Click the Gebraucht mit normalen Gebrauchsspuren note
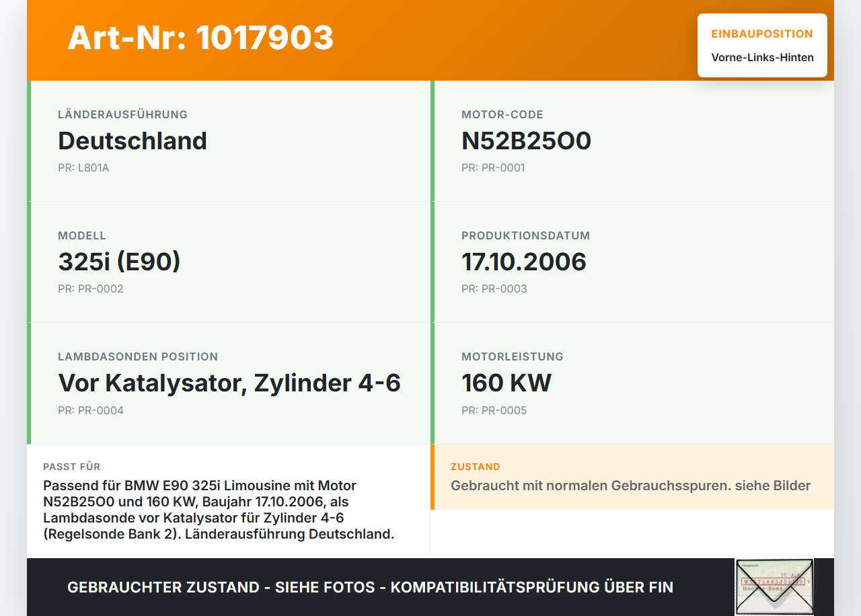 [x=631, y=486]
